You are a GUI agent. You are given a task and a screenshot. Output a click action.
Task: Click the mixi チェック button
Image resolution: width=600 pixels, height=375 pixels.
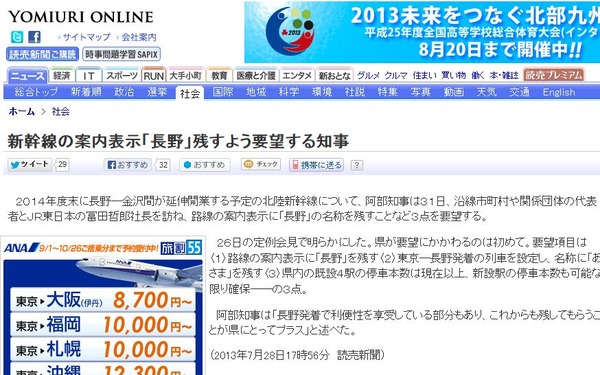(261, 164)
